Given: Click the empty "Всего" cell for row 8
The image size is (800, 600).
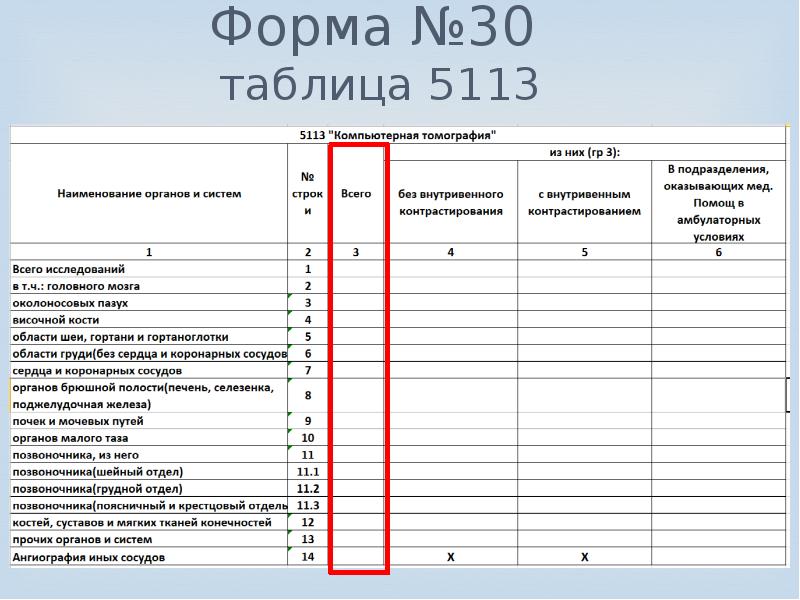Looking at the screenshot, I should click(x=356, y=396).
